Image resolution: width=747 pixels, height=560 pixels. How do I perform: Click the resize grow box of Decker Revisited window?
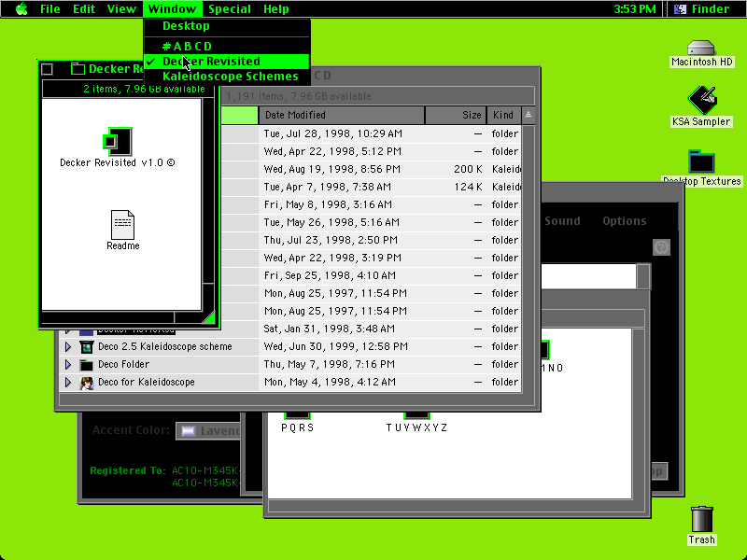[x=208, y=317]
